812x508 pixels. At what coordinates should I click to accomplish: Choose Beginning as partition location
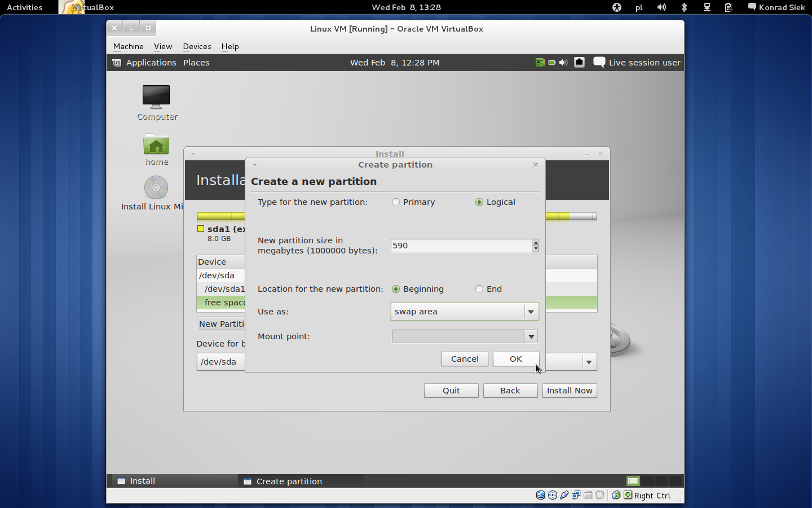pyautogui.click(x=396, y=289)
